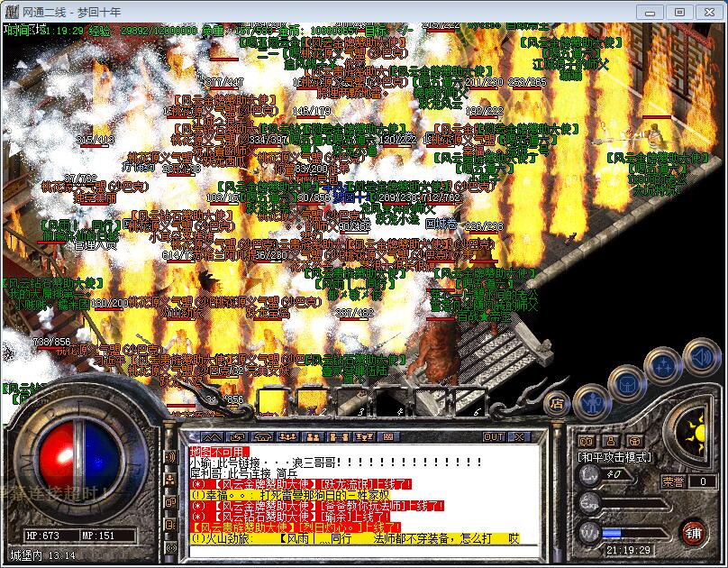Image resolution: width=728 pixels, height=568 pixels.
Task: Click the seventh chat toolbar icon with trophies
Action: click(x=363, y=437)
